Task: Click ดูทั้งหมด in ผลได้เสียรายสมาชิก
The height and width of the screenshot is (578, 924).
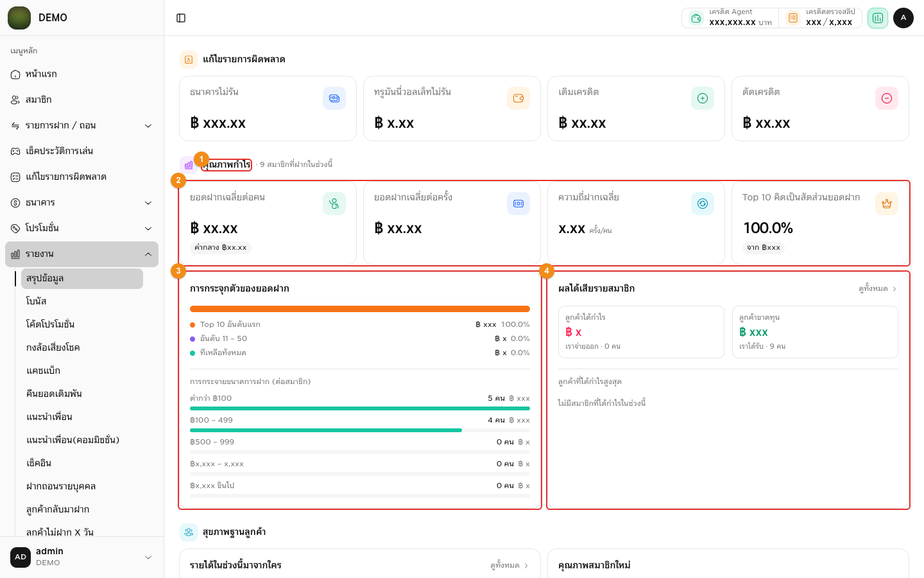Action: (878, 289)
